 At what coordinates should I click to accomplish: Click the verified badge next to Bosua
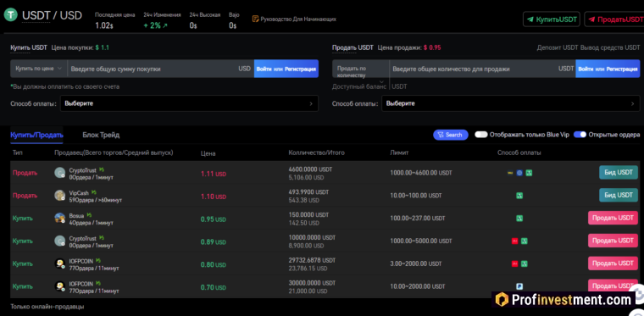tap(89, 214)
